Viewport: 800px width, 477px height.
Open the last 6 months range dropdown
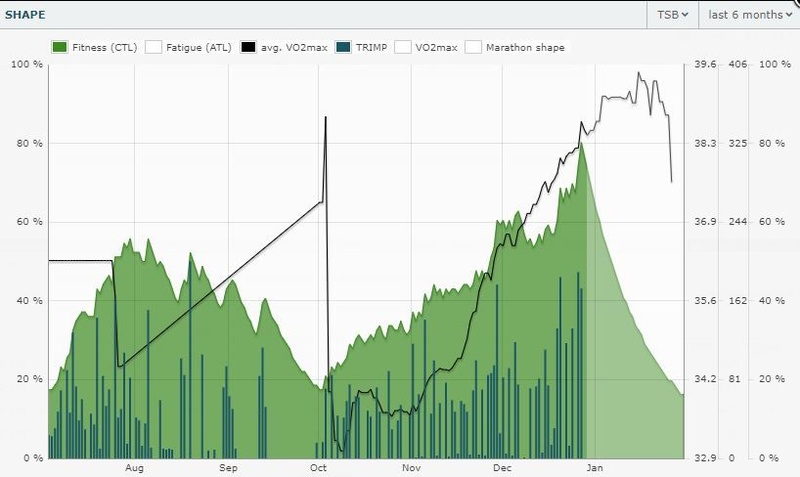[x=749, y=15]
